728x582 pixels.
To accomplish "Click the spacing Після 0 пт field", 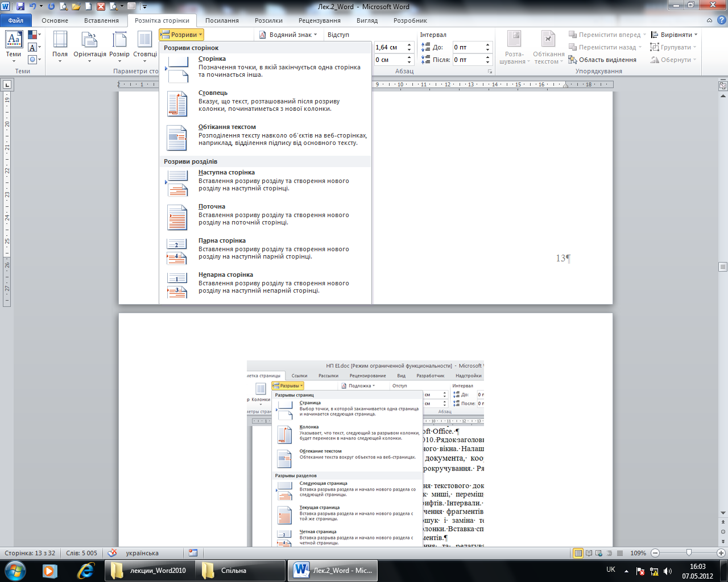I will [468, 60].
